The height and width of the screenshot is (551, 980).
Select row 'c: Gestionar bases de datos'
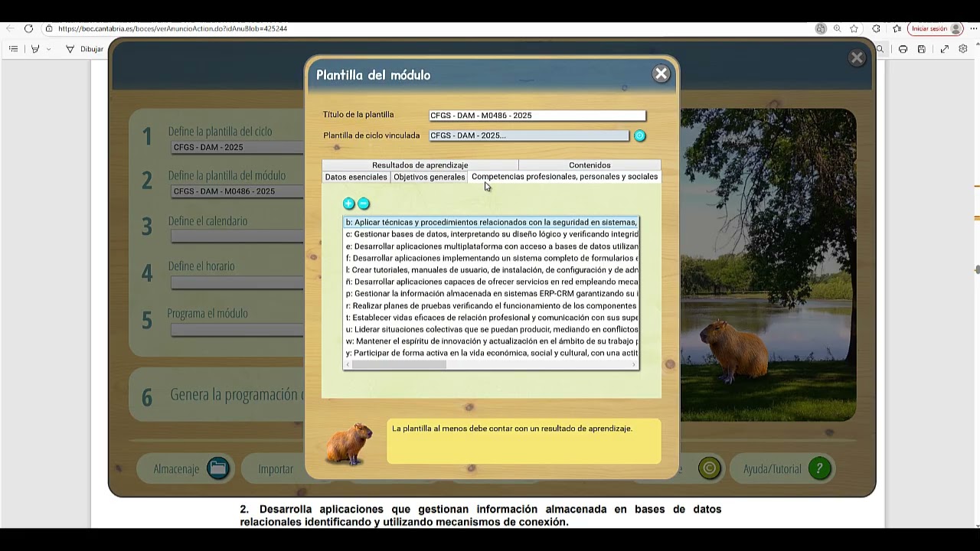(491, 234)
